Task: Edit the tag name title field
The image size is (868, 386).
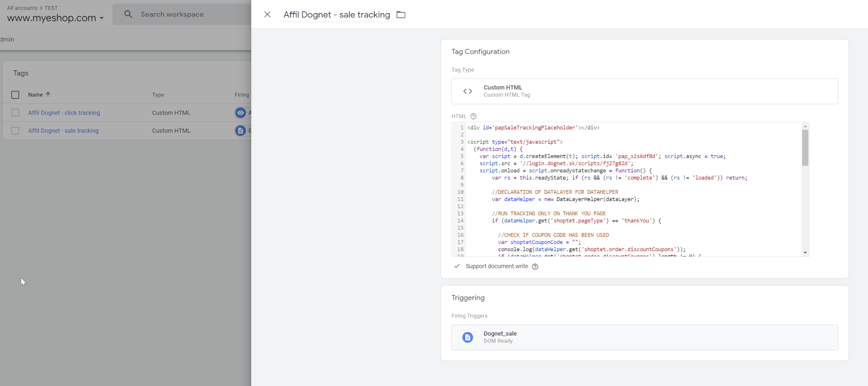Action: click(337, 15)
